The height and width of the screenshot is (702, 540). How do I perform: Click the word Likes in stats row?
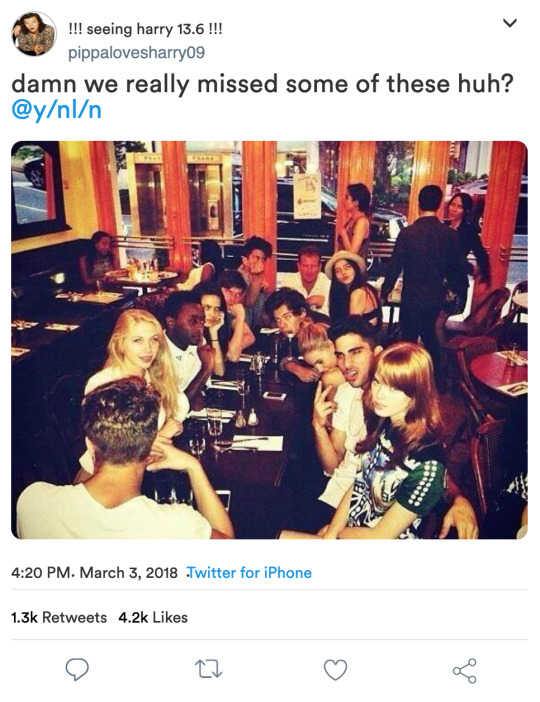pyautogui.click(x=170, y=617)
